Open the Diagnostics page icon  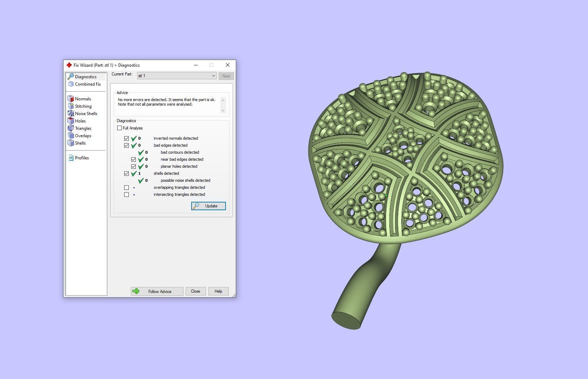point(71,77)
